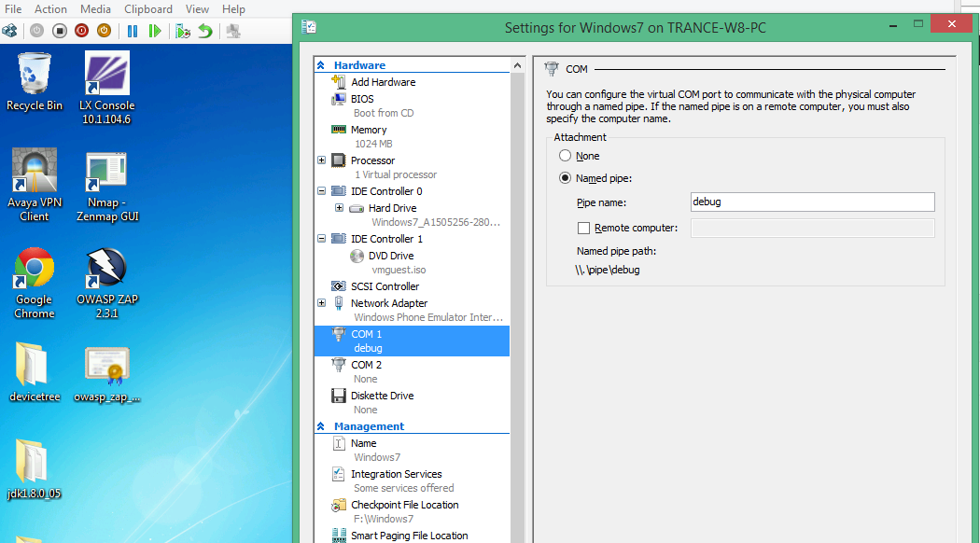This screenshot has height=543, width=980.
Task: Open the Clipboard menu
Action: tap(148, 8)
